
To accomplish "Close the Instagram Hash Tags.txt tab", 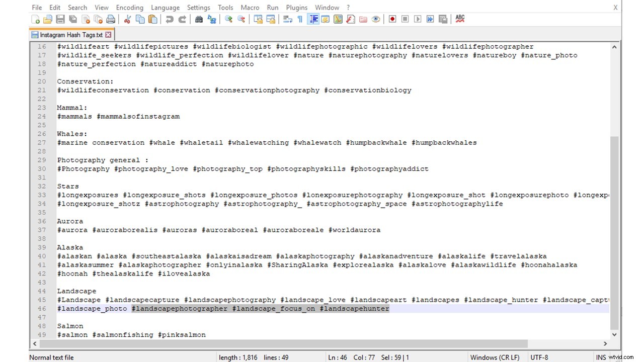I will point(108,35).
